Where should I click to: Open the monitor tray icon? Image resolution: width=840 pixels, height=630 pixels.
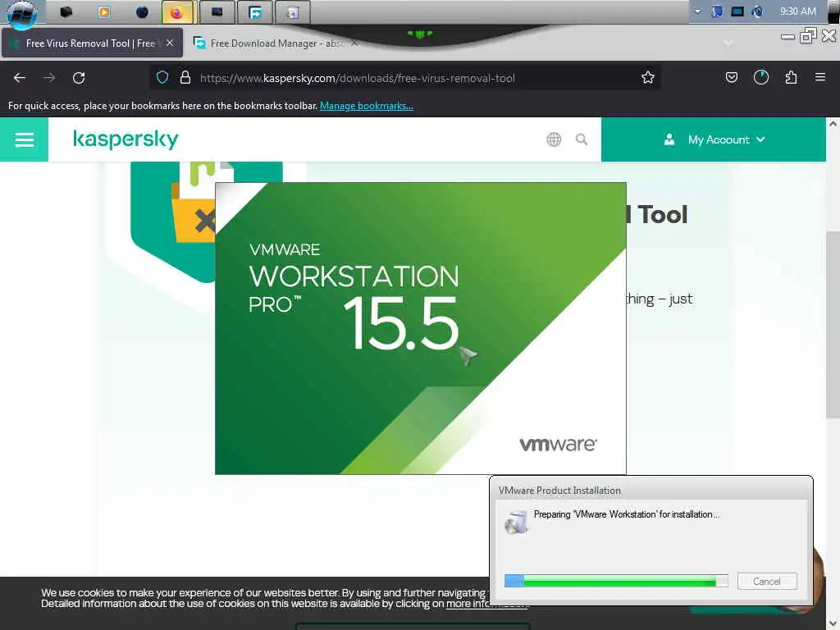pos(737,11)
